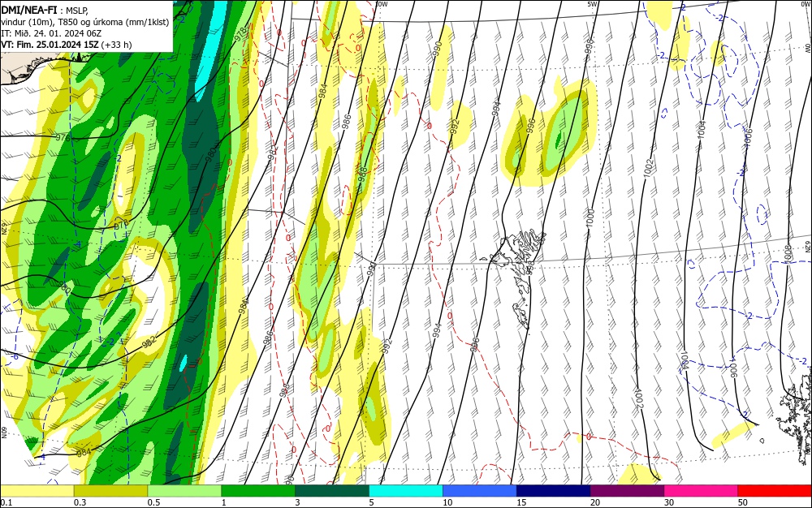Click the '-6' temperature contour label
Viewport: 812px width, 508px height.
15,357
